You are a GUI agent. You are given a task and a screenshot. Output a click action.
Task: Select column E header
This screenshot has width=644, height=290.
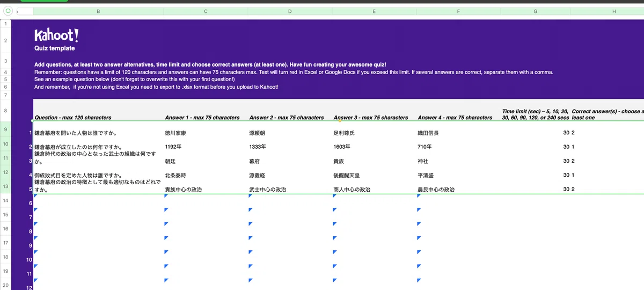(374, 11)
